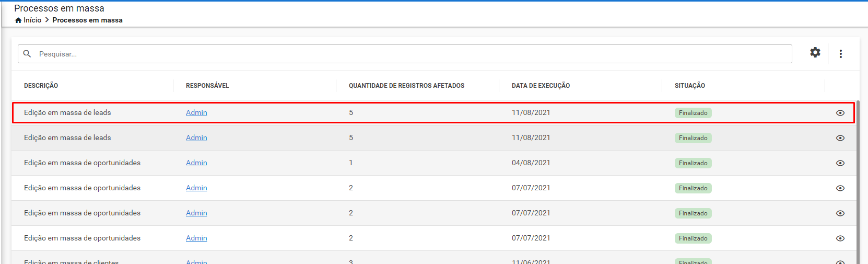The height and width of the screenshot is (264, 868).
Task: Go to Início in the breadcrumb
Action: pyautogui.click(x=32, y=20)
